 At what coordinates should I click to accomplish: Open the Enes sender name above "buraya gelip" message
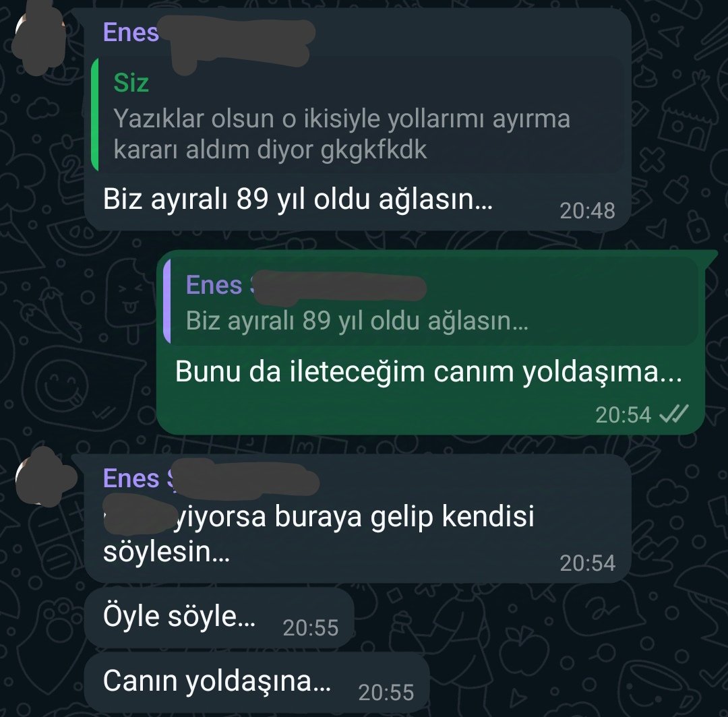coord(131,478)
